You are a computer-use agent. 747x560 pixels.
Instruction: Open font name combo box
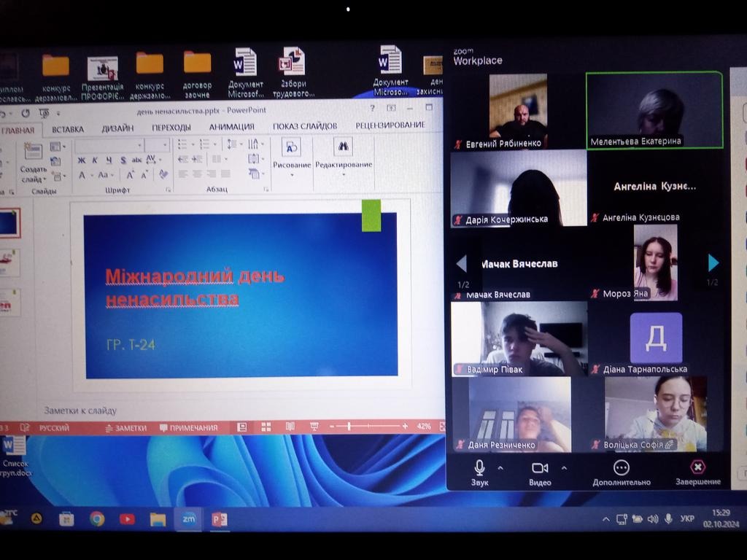pos(109,145)
